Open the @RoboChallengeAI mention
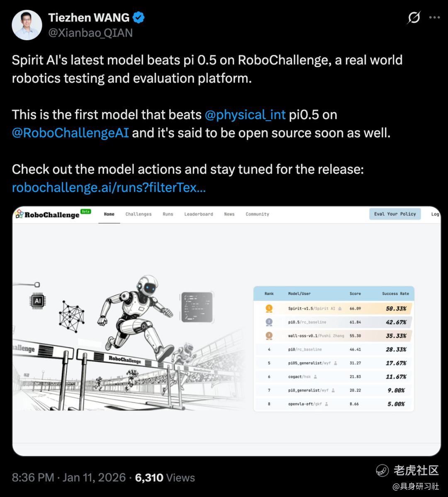Image resolution: width=448 pixels, height=497 pixels. coord(71,133)
